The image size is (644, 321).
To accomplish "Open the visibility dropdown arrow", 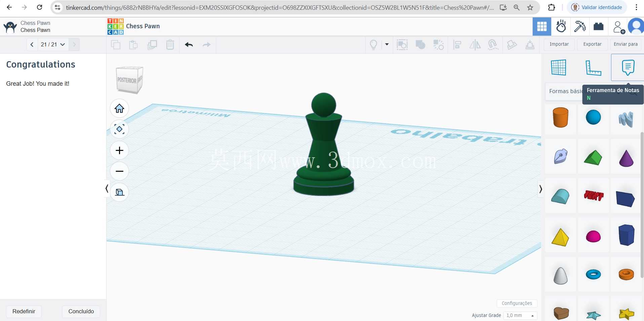I will pos(387,44).
